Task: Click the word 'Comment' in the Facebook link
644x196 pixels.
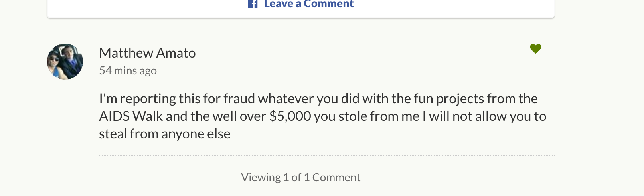Action: pyautogui.click(x=328, y=4)
